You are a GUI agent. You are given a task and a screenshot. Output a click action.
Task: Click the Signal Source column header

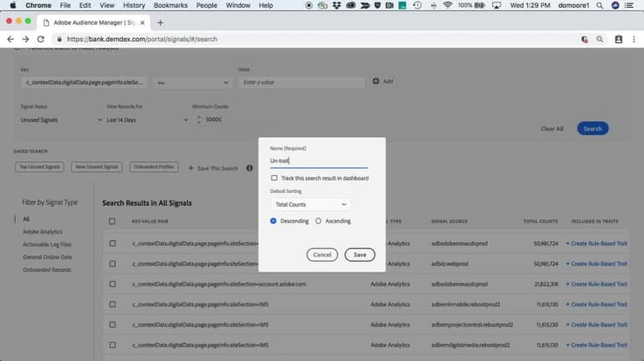pyautogui.click(x=449, y=221)
